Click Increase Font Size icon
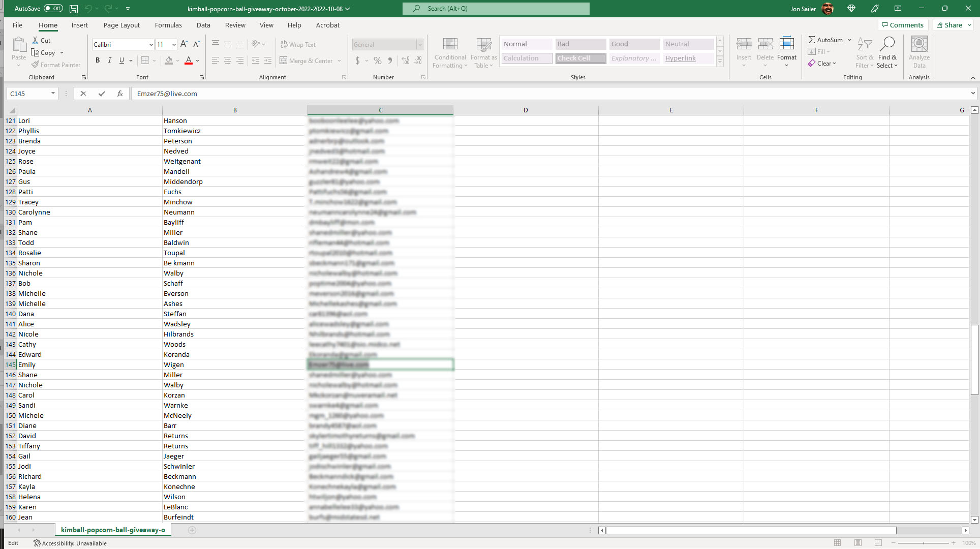 [184, 44]
